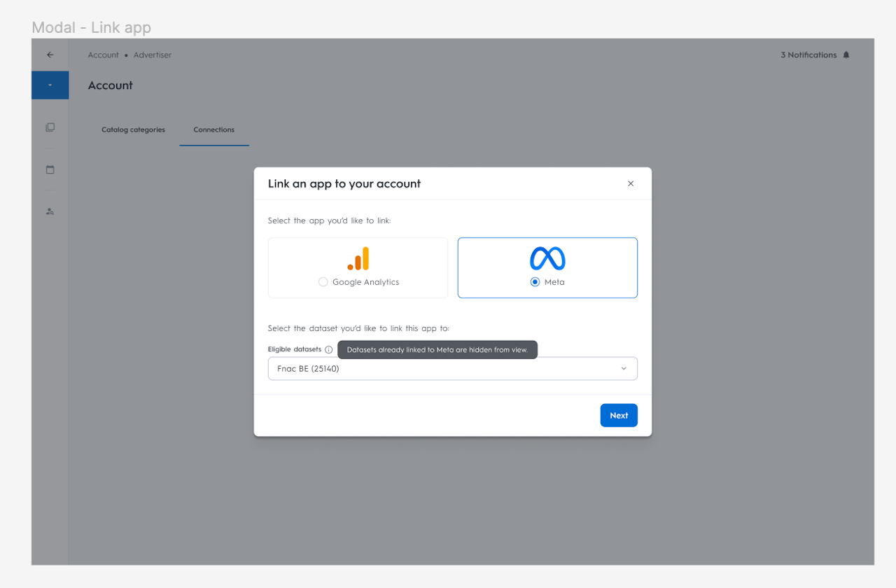Open the 3 Notifications link
The width and height of the screenshot is (896, 588).
pos(808,55)
